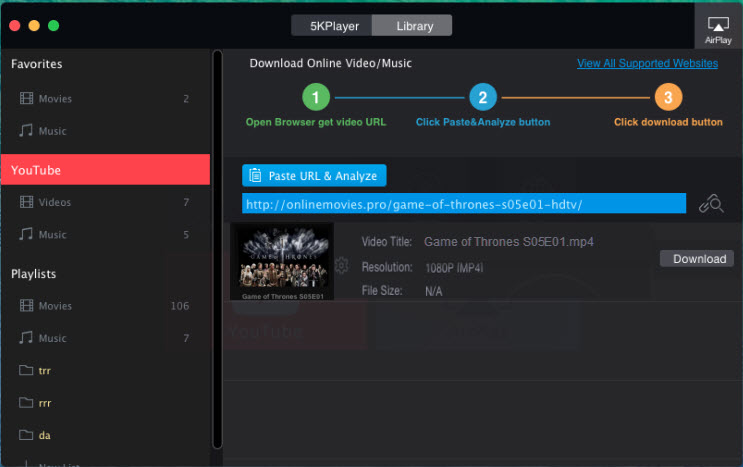Open the View All Supported Websites link

tap(647, 63)
